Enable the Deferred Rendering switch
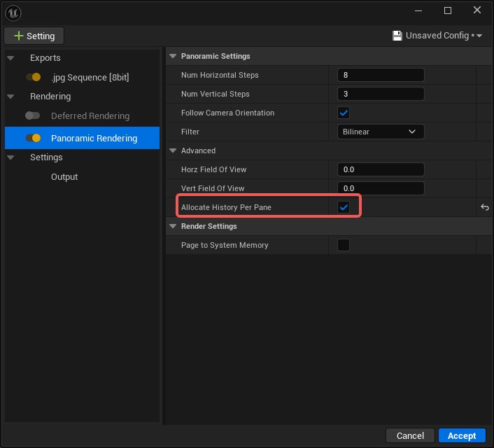Viewport: 494px width, 448px height. (x=33, y=115)
